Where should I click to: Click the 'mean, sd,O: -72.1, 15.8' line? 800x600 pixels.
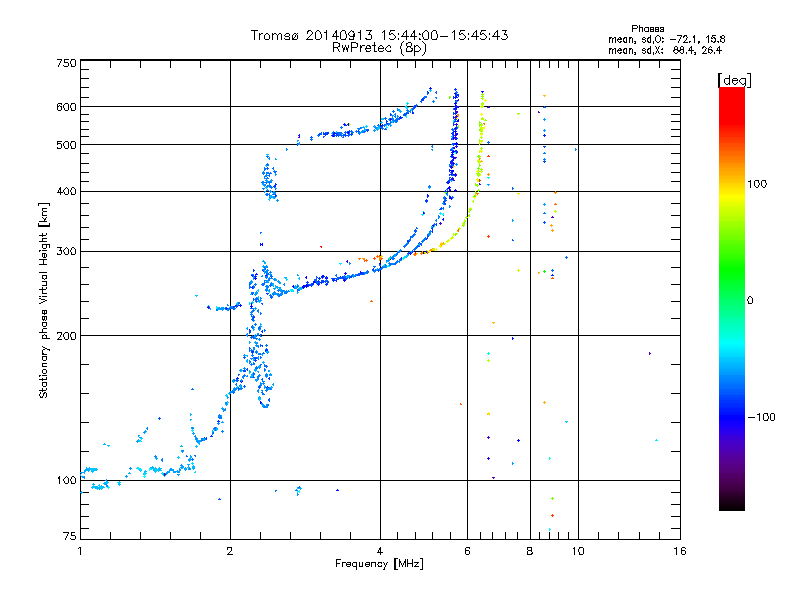point(667,39)
